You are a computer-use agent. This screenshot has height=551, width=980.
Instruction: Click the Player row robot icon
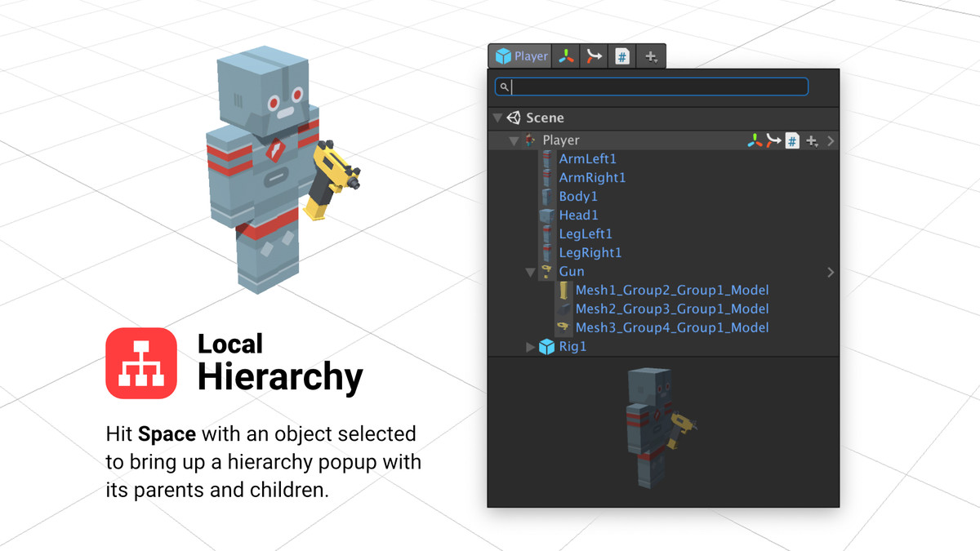(531, 140)
